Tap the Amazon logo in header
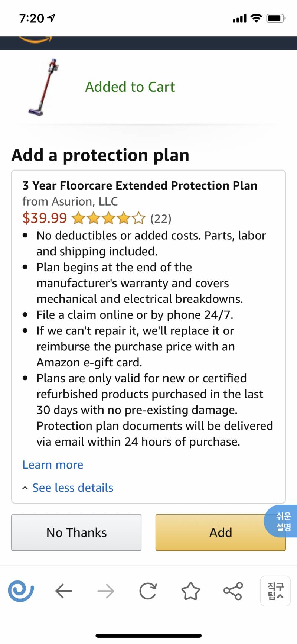This screenshot has width=297, height=644. point(35,40)
